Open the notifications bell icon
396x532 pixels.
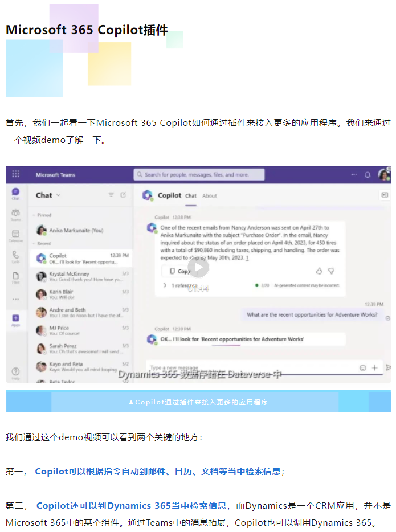(x=368, y=175)
